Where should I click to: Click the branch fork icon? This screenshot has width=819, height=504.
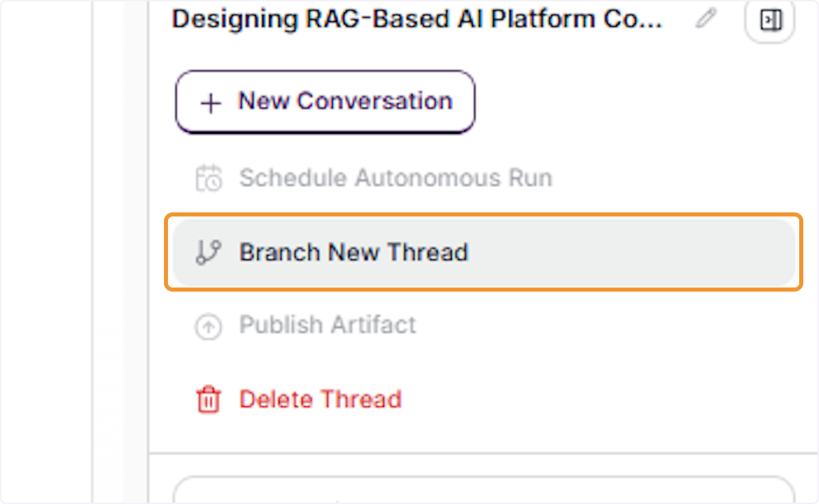[208, 252]
